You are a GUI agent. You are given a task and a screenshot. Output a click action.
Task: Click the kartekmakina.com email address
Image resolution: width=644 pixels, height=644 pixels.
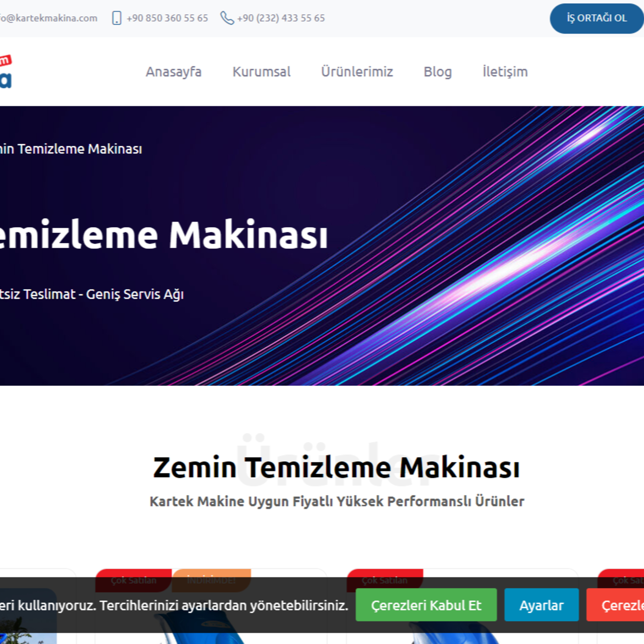pyautogui.click(x=49, y=18)
